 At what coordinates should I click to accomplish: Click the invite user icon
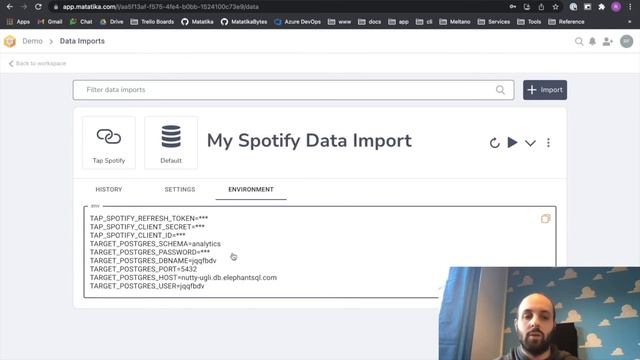(608, 41)
